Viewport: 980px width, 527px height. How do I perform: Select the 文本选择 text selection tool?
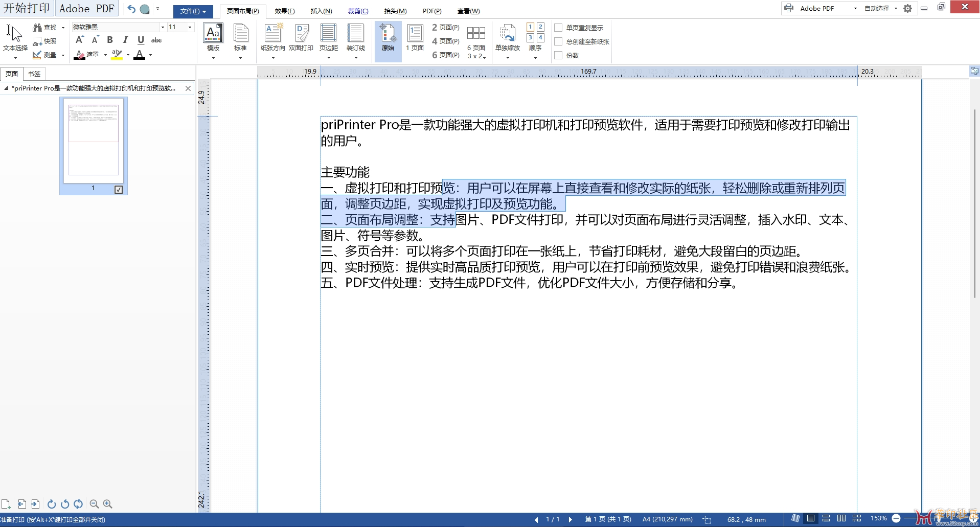pyautogui.click(x=15, y=38)
